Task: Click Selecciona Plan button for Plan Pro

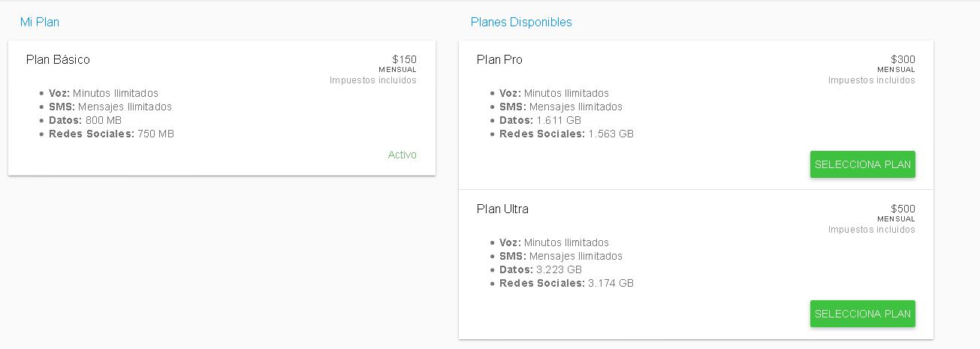Action: coord(862,164)
